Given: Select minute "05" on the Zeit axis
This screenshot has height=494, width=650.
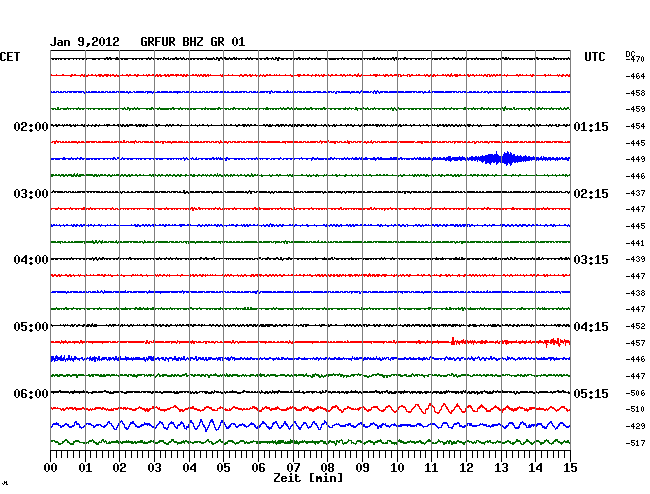Looking at the screenshot, I should point(223,468).
